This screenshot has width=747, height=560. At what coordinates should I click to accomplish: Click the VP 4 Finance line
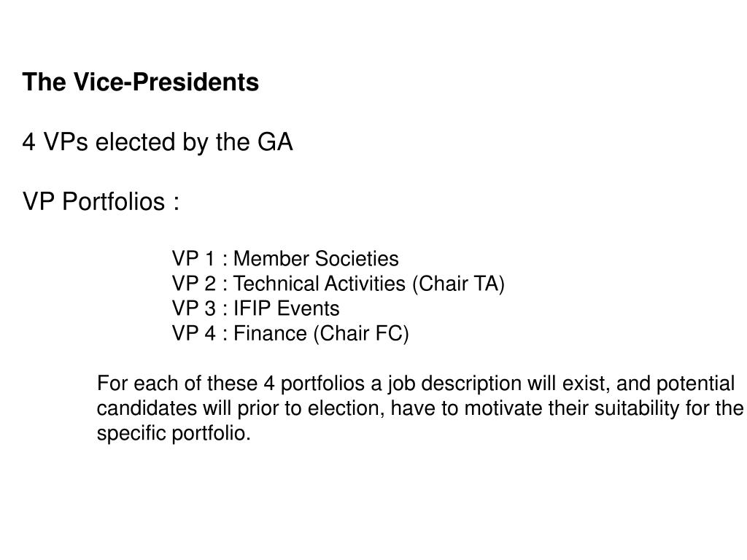click(x=290, y=333)
